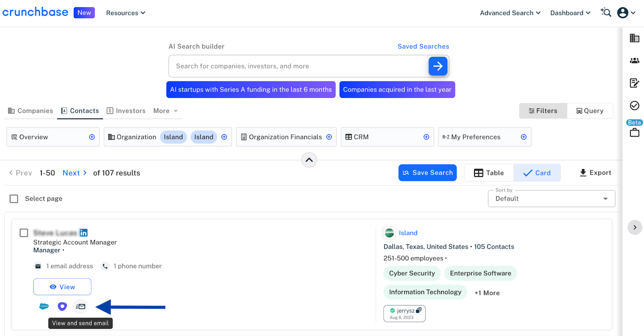Click the first Island filter chip

pyautogui.click(x=173, y=137)
